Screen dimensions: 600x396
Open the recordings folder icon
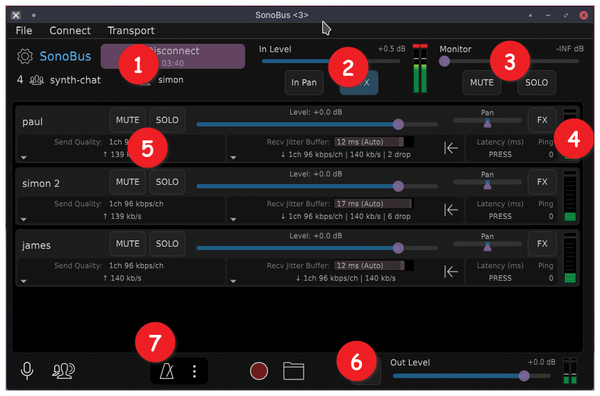pyautogui.click(x=293, y=371)
